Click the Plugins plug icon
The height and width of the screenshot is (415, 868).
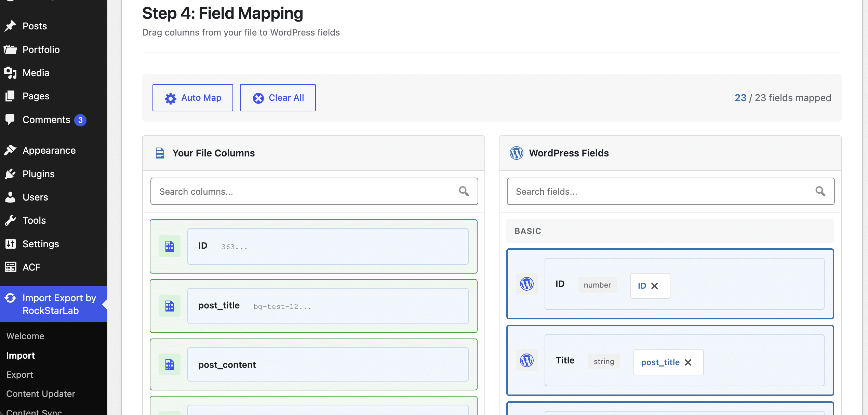[10, 174]
